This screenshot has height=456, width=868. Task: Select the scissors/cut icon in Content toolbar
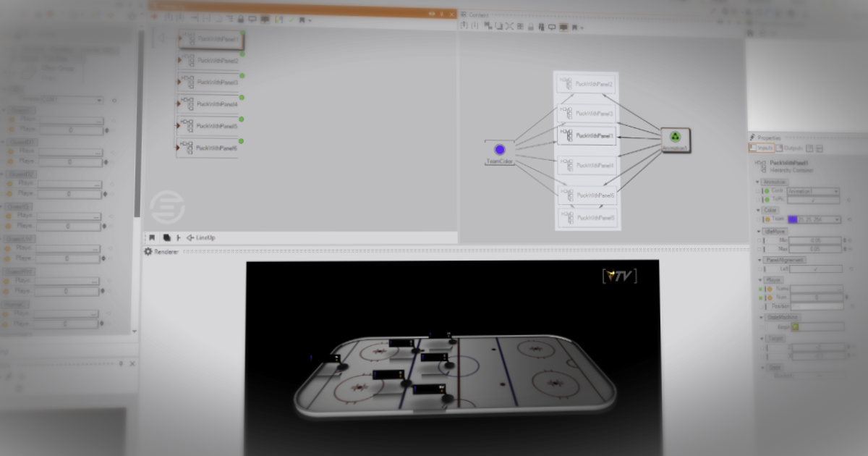click(x=509, y=26)
